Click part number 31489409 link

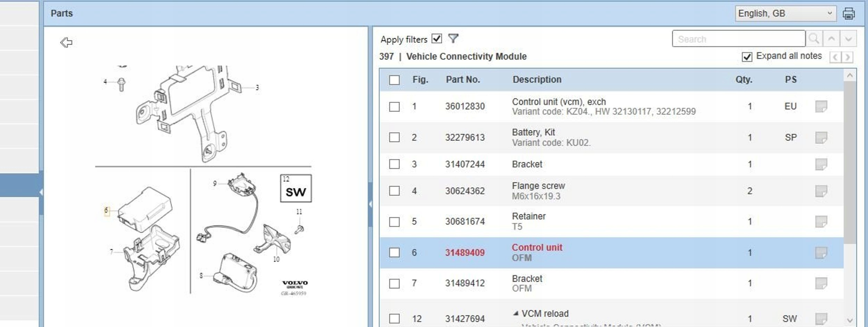click(x=465, y=253)
